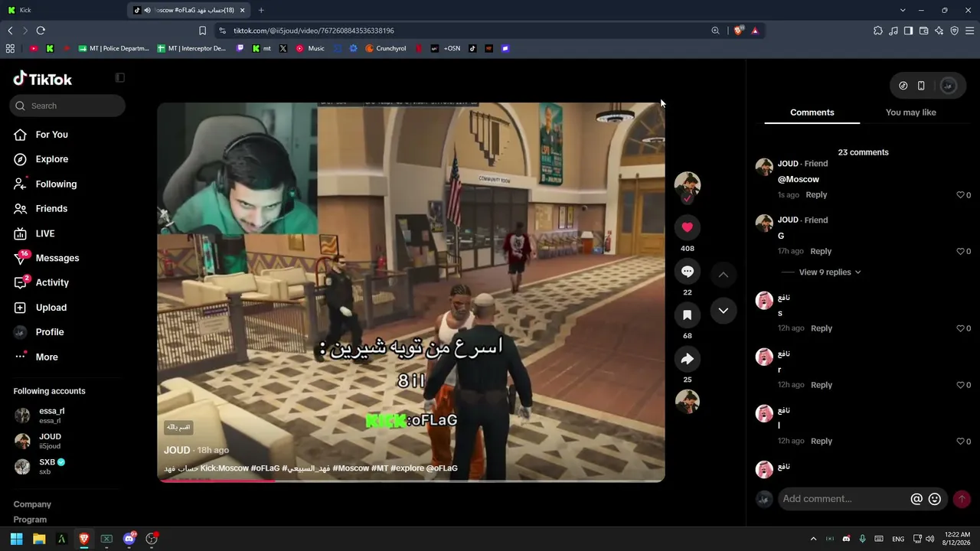Open a new browser tab
The height and width of the screenshot is (551, 980).
(261, 10)
